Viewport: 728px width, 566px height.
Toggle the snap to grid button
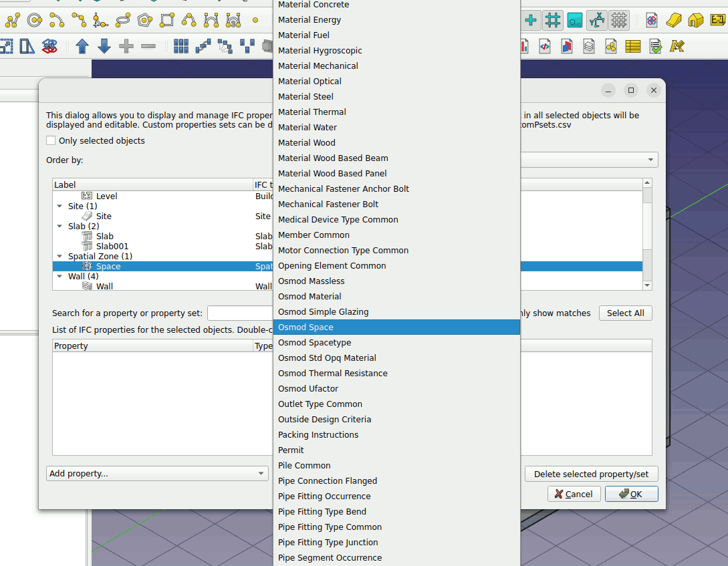(x=552, y=21)
